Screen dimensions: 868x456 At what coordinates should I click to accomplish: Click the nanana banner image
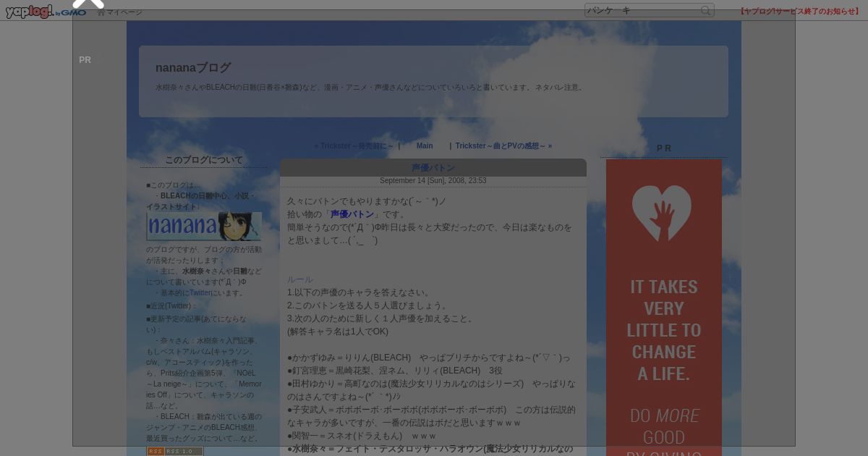tap(204, 227)
